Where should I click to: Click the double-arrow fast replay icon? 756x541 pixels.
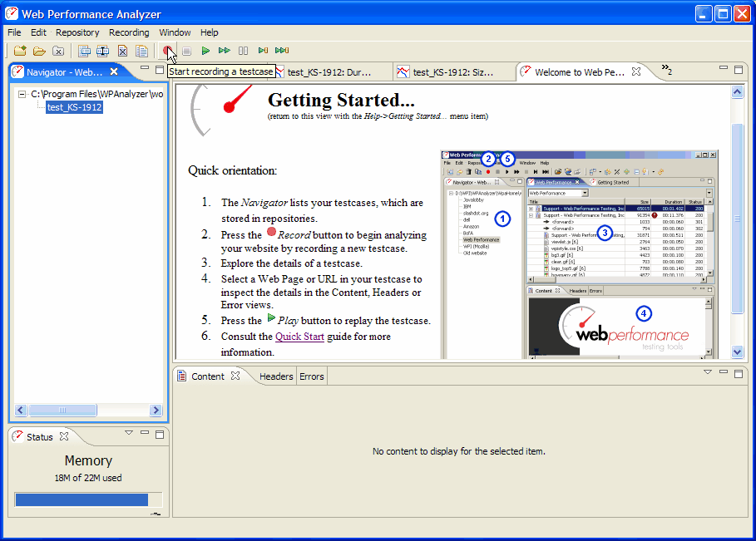[x=224, y=52]
